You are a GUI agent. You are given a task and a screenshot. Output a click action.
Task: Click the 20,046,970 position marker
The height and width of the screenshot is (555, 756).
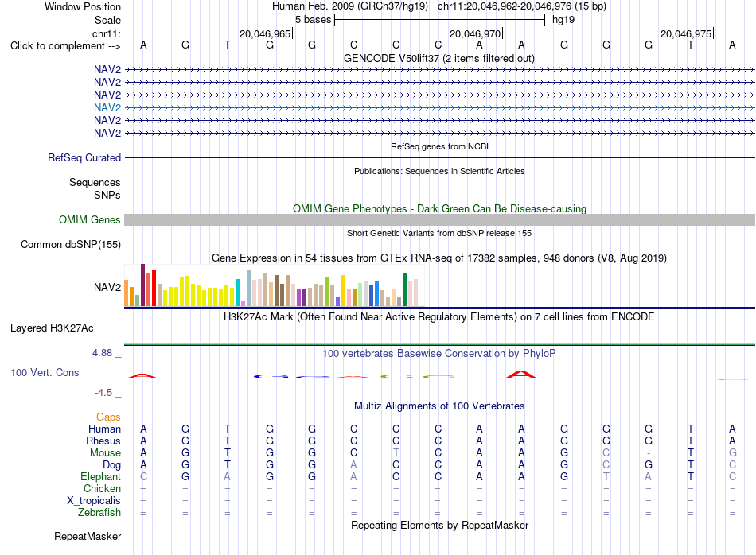click(475, 33)
